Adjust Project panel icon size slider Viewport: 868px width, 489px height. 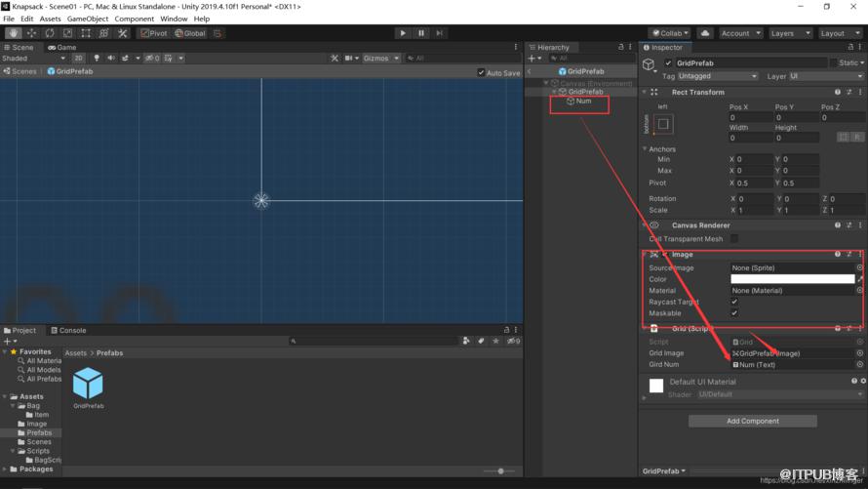500,471
